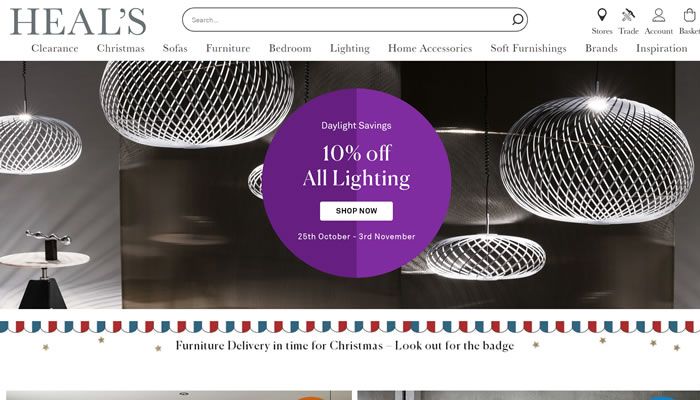Viewport: 700px width, 400px height.
Task: Open the Stores location pin icon
Action: coord(602,15)
